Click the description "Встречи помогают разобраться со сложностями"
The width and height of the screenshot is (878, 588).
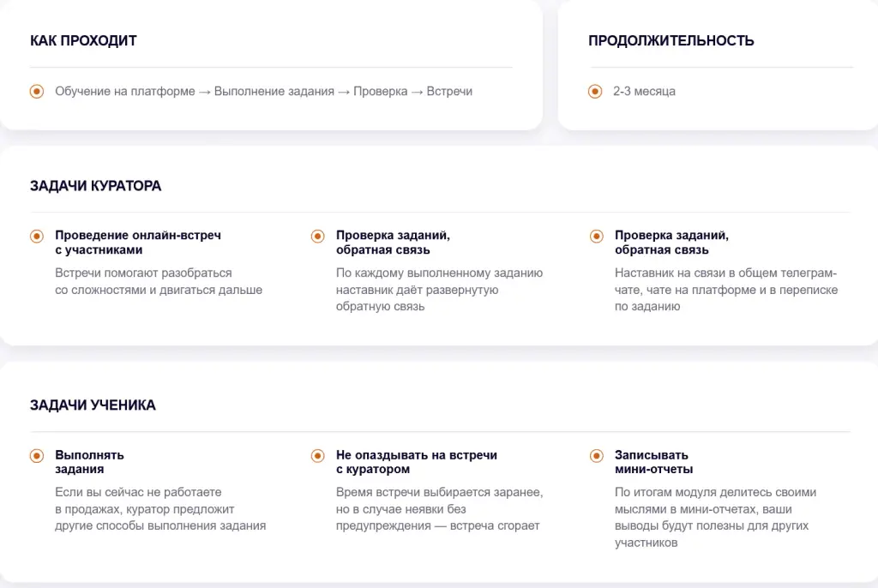pyautogui.click(x=159, y=281)
